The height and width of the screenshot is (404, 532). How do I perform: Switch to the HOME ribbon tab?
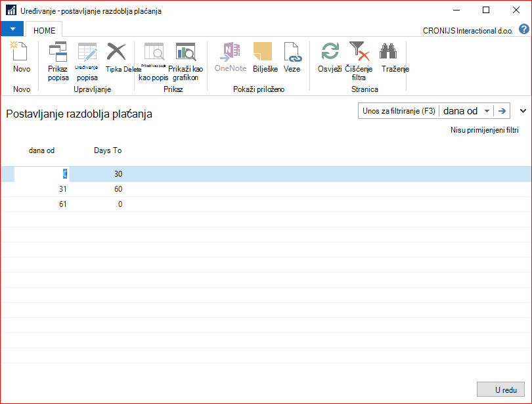[44, 30]
